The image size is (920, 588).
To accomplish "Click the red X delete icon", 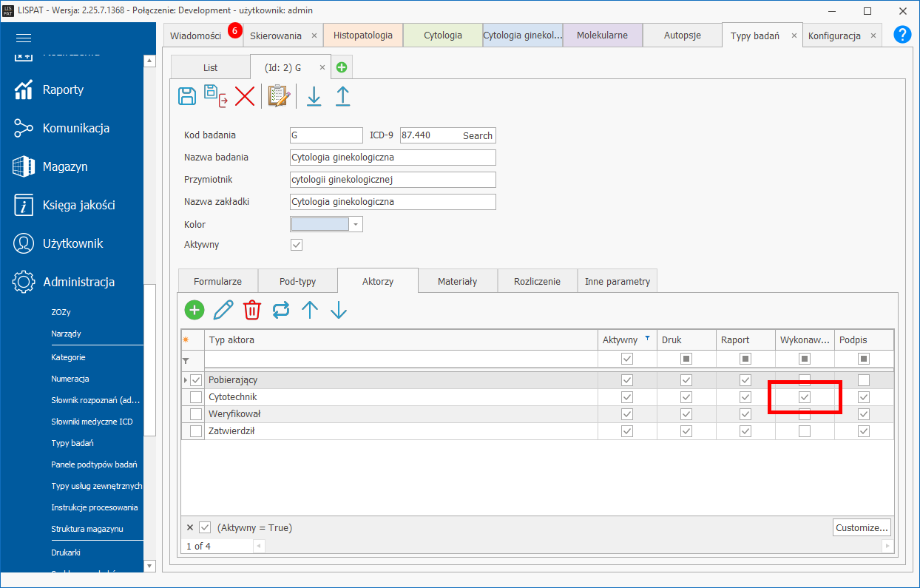I will [x=245, y=96].
